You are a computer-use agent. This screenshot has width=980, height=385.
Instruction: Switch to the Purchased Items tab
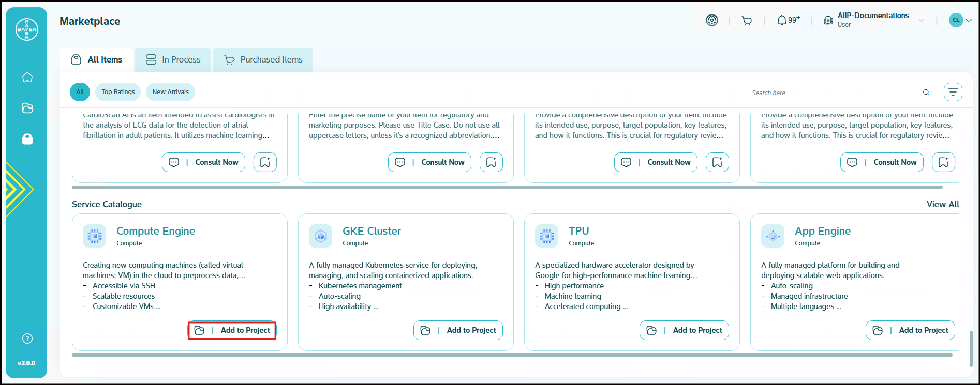coord(263,60)
